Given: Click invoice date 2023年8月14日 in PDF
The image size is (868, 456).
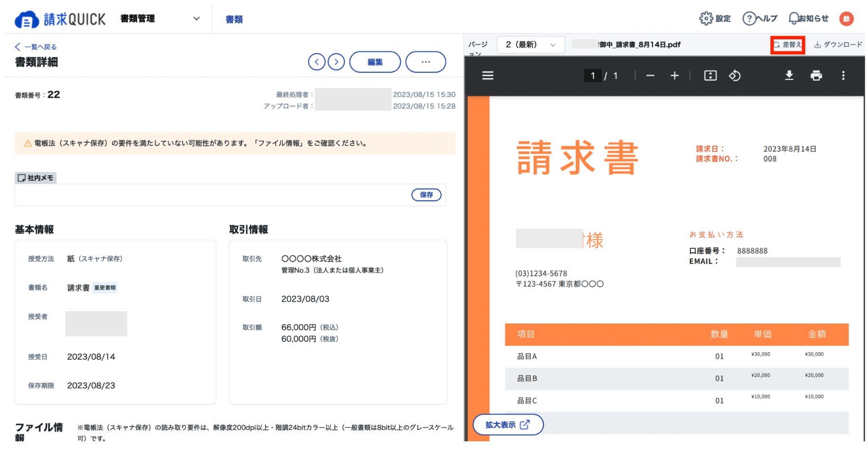Looking at the screenshot, I should (790, 149).
